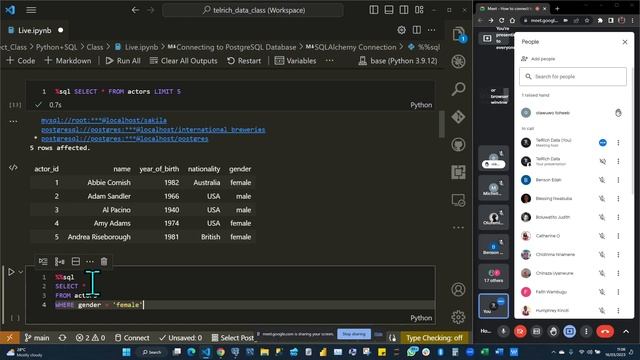The width and height of the screenshot is (640, 360).
Task: Open more notebook toolbar actions
Action: click(x=329, y=61)
